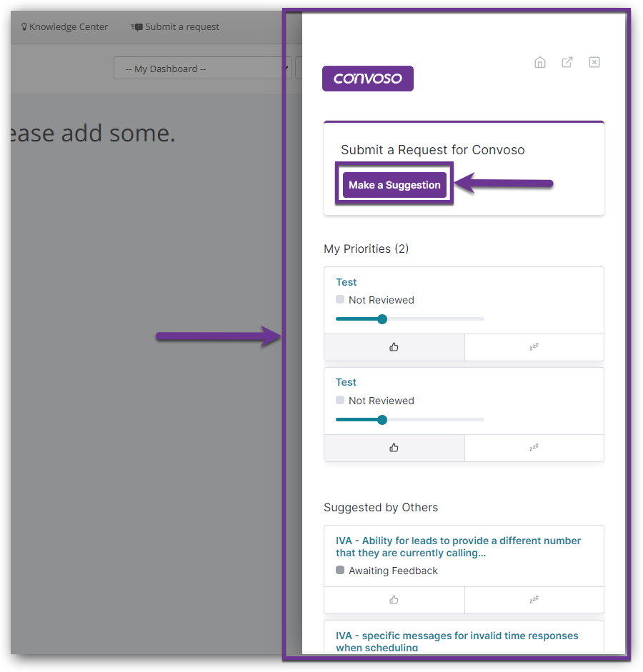Select the second Test priority card
This screenshot has height=672, width=643.
pyautogui.click(x=464, y=400)
